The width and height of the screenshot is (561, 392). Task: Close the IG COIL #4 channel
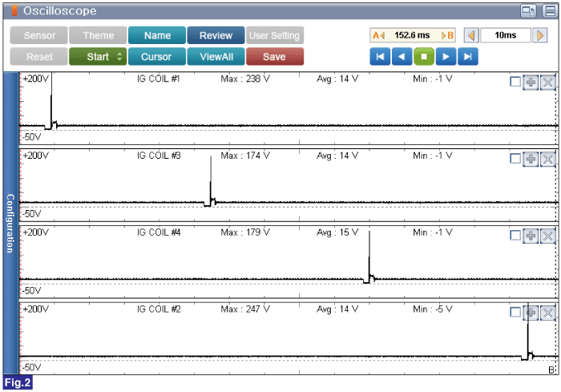coord(547,236)
